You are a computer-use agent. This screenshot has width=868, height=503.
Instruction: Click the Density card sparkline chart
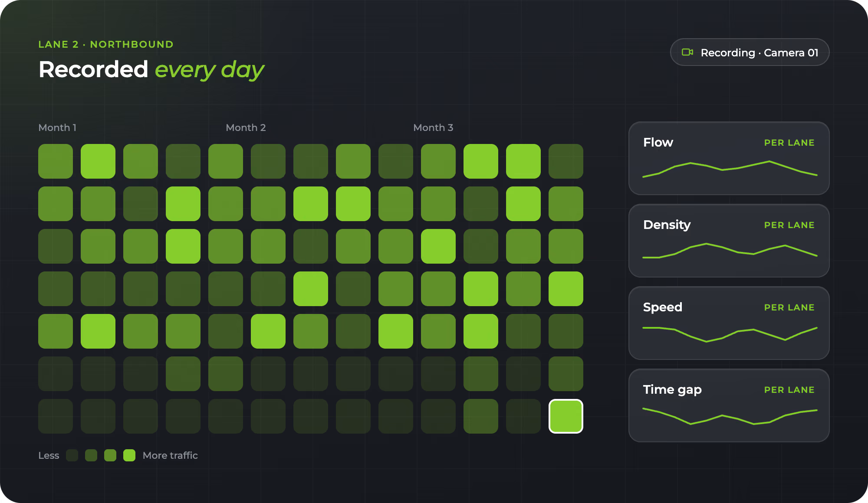tap(730, 251)
